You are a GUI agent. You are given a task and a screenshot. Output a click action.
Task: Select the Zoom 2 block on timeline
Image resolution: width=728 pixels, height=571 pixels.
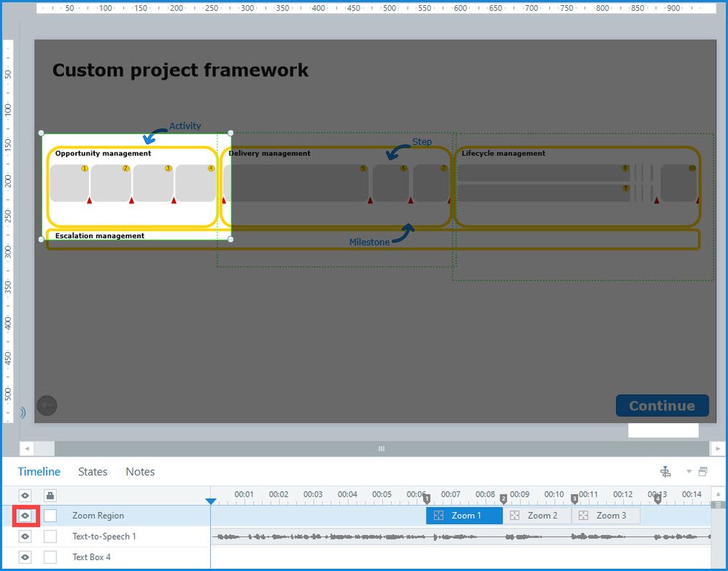point(537,516)
